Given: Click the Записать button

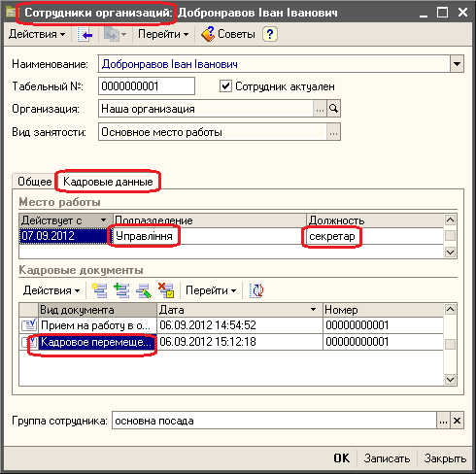Looking at the screenshot, I should 387,458.
